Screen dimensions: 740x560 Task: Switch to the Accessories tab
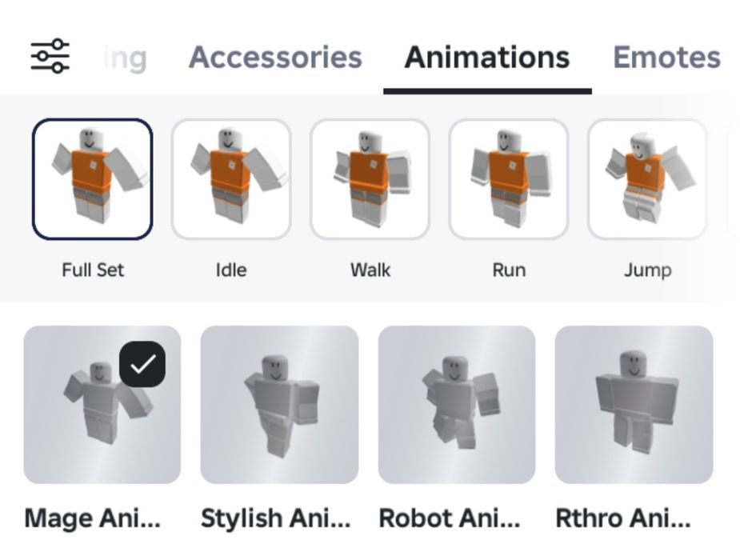tap(276, 57)
